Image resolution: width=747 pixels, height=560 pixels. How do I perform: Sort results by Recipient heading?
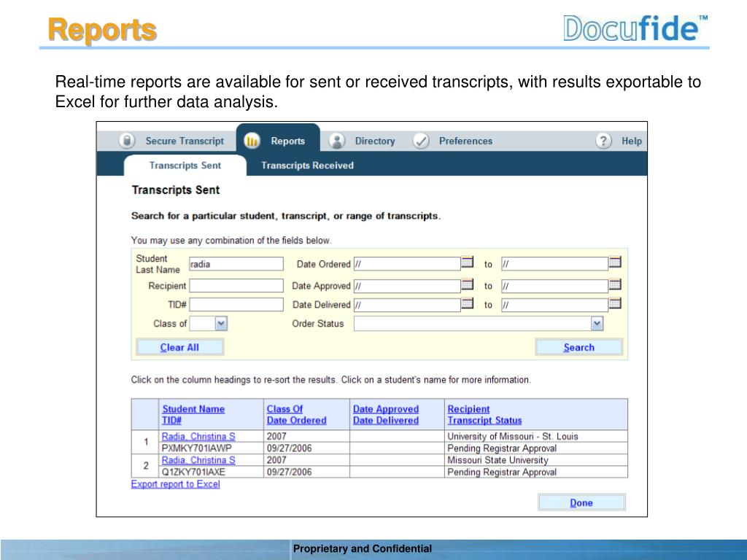pyautogui.click(x=468, y=409)
